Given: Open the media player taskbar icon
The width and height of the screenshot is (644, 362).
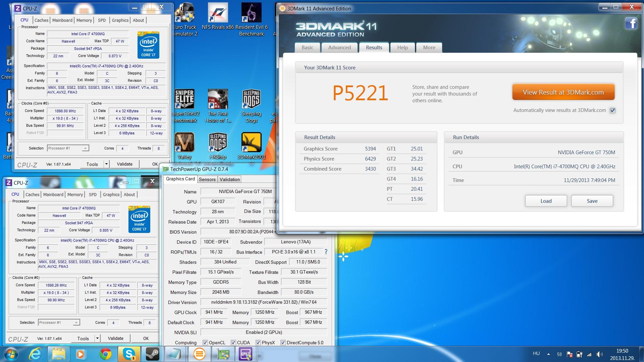Looking at the screenshot, I should (x=80, y=354).
